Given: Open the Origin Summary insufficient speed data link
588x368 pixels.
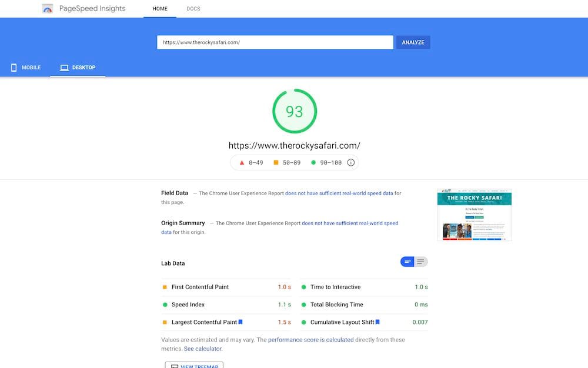Looking at the screenshot, I should pyautogui.click(x=350, y=223).
